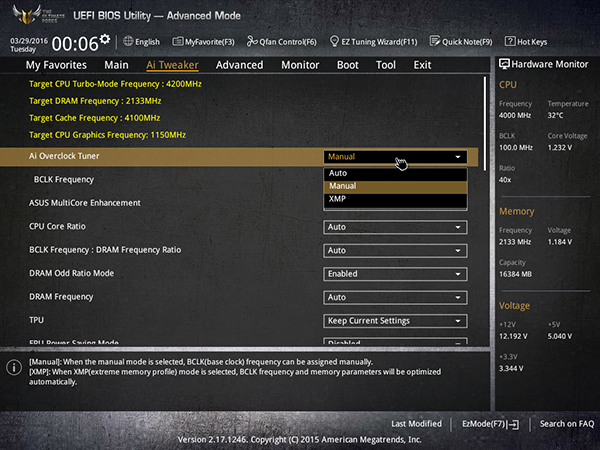Viewport: 600px width, 450px height.
Task: Open BCLK Frequency : DRAM Frequency Ratio dropdown
Action: click(x=395, y=251)
